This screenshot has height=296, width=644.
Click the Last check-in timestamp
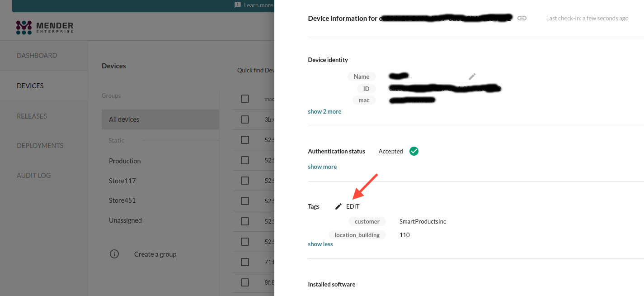(x=587, y=19)
